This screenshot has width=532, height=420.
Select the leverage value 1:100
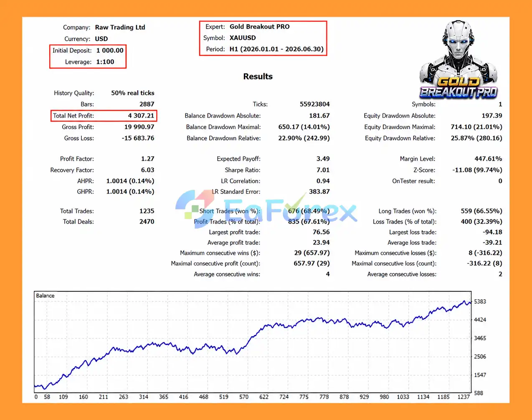tap(105, 62)
